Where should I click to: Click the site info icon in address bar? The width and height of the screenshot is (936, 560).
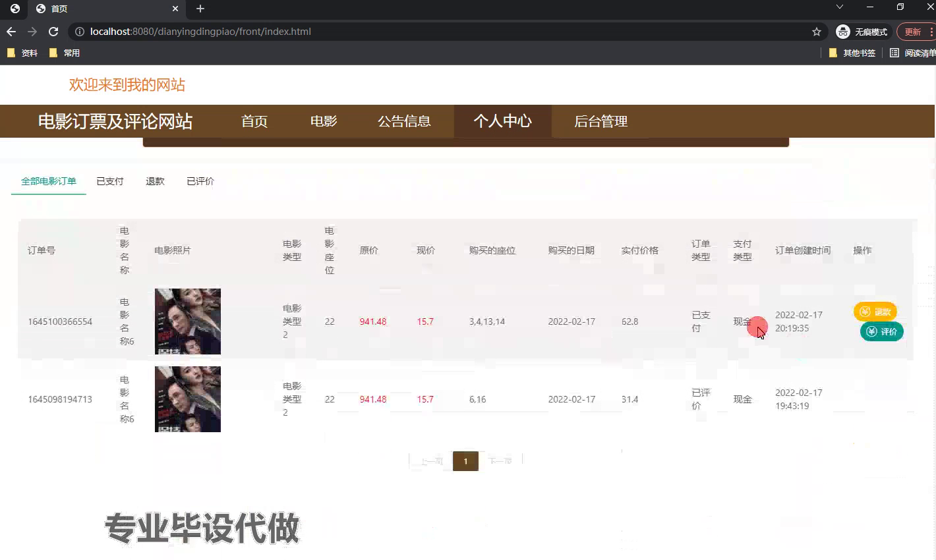point(79,32)
